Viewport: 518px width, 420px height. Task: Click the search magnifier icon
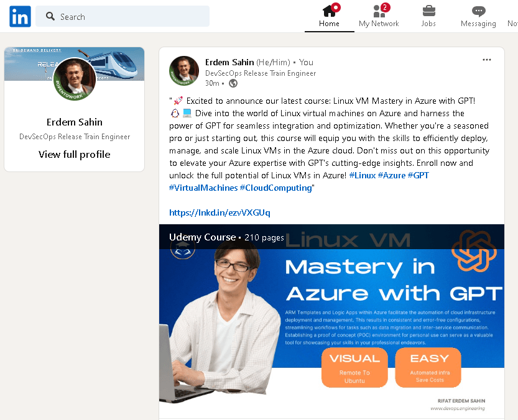[50, 16]
